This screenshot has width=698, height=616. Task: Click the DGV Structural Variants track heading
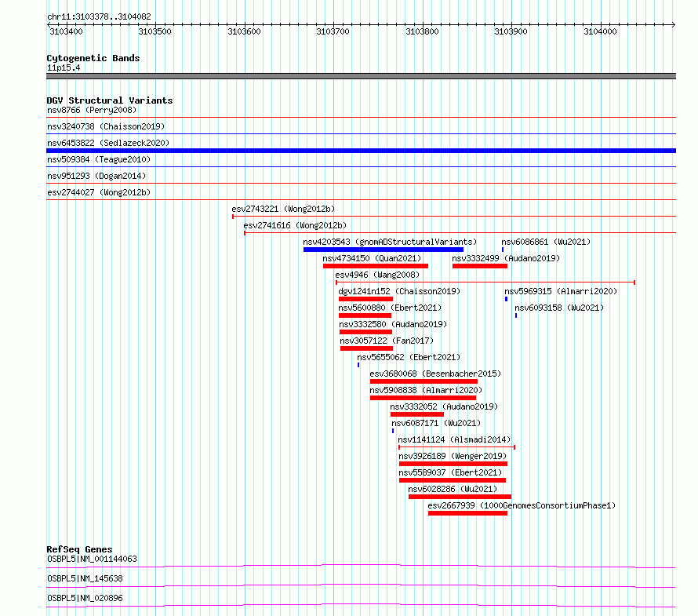[110, 100]
